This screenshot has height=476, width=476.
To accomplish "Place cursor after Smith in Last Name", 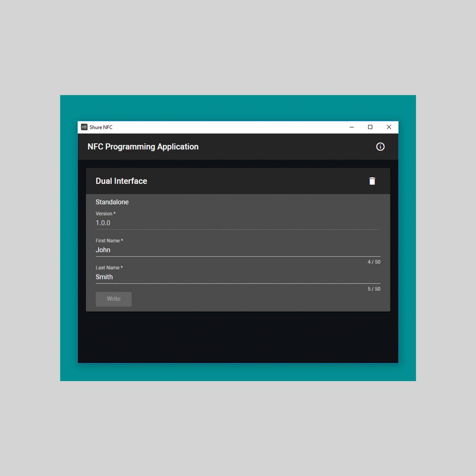I will click(x=113, y=277).
